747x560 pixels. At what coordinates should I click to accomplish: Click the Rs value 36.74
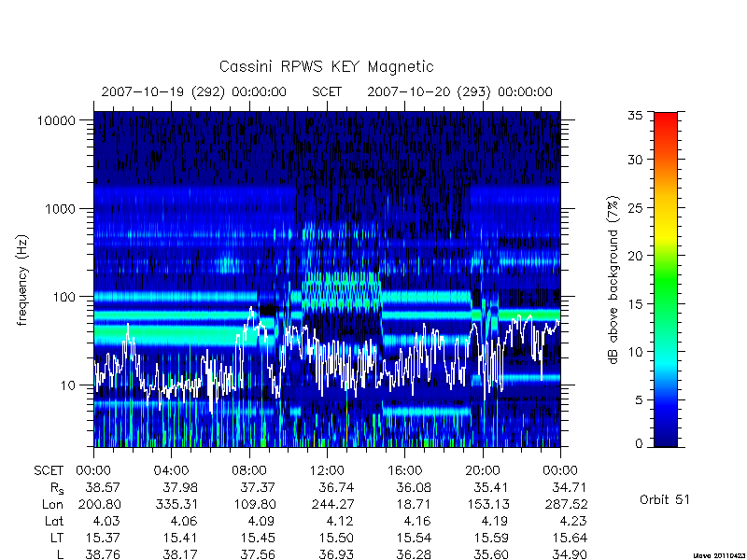[x=336, y=488]
